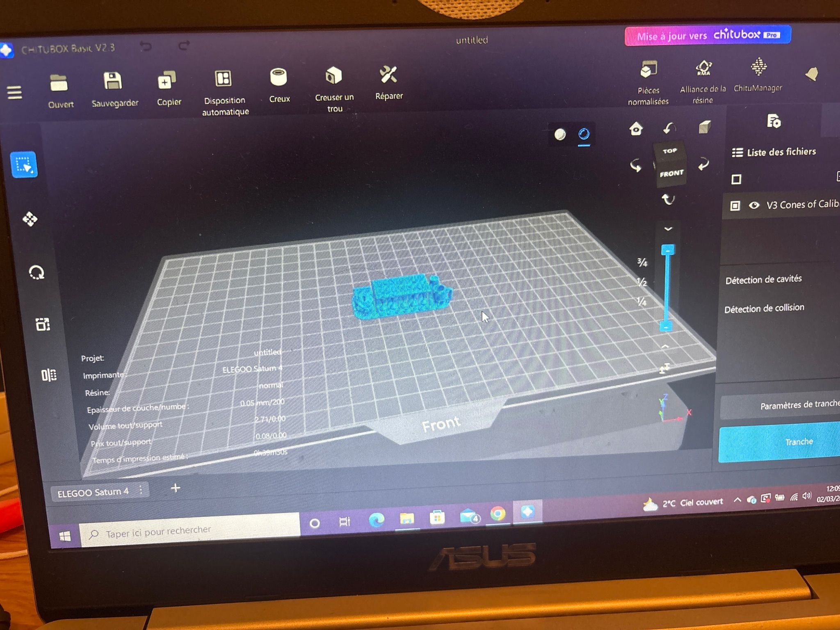Click the blue calibration model on build plate
This screenshot has height=630, width=840.
(403, 297)
